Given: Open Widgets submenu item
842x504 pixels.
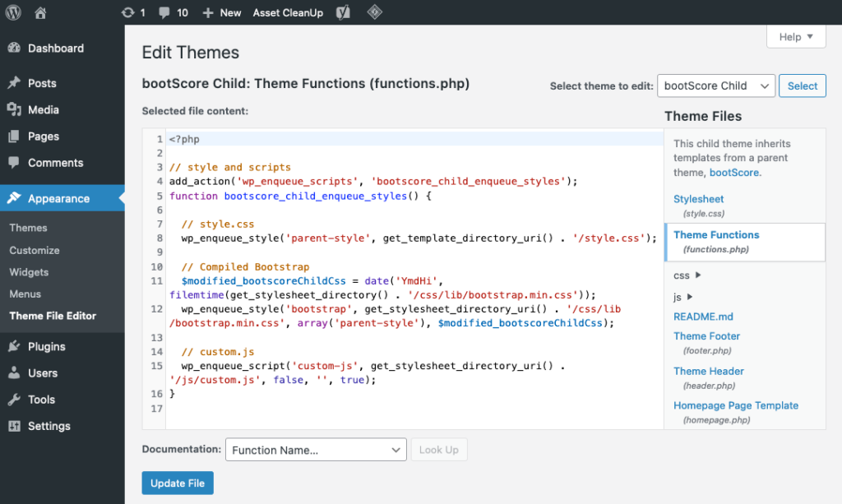Looking at the screenshot, I should click(29, 272).
